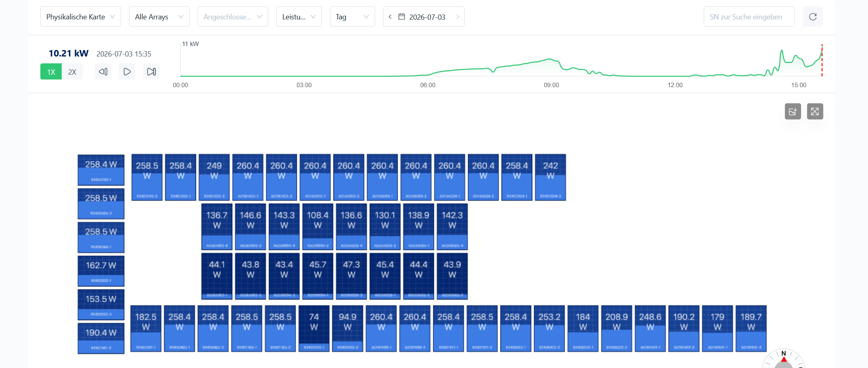Select the 248.6 W panel
The width and height of the screenshot is (868, 368).
650,328
